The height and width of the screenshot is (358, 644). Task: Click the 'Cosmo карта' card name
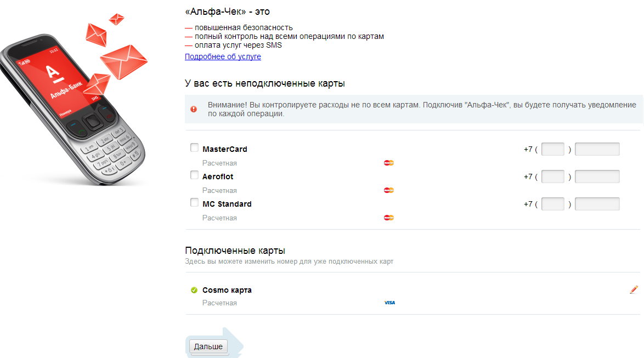click(x=227, y=290)
